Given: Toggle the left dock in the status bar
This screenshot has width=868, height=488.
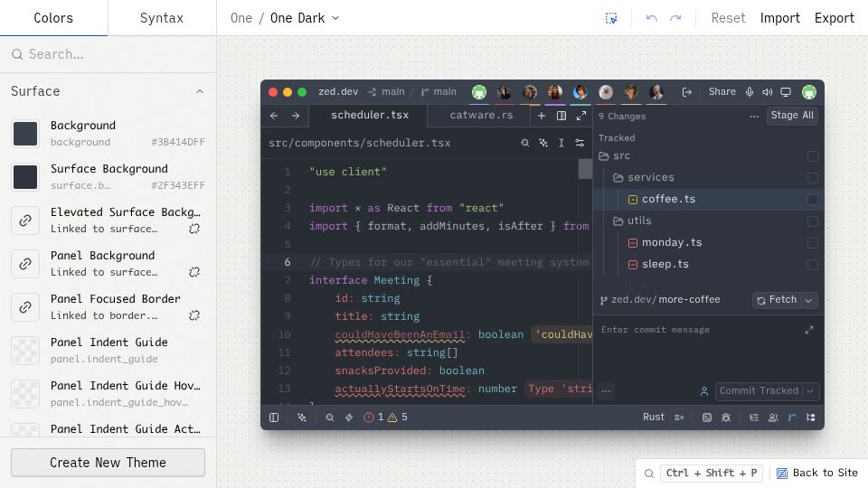Looking at the screenshot, I should point(274,418).
